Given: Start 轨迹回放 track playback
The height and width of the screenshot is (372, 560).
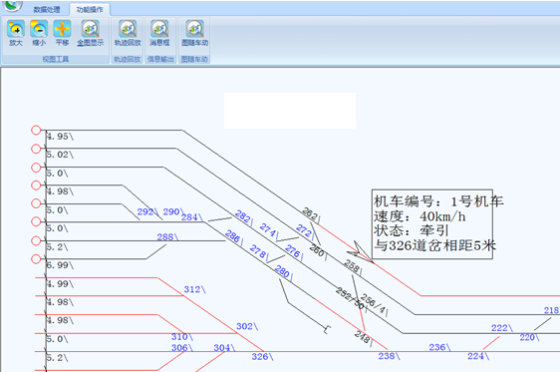Looking at the screenshot, I should click(x=128, y=33).
